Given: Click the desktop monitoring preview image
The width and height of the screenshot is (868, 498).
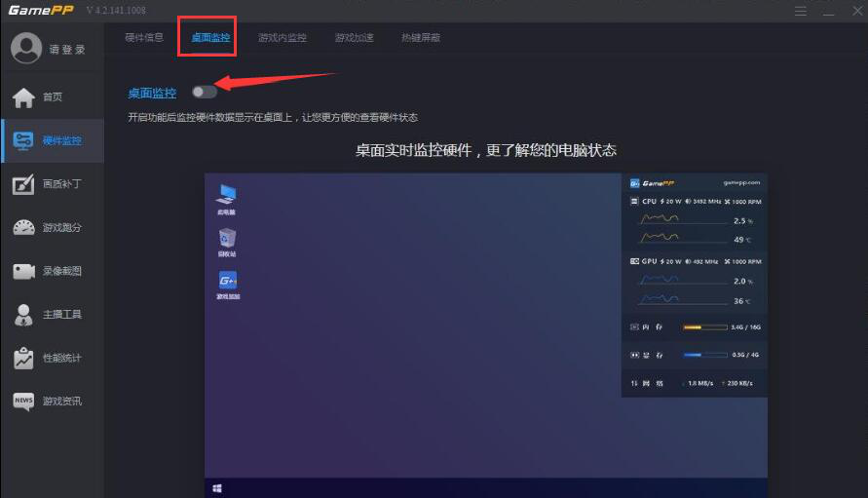Looking at the screenshot, I should [x=485, y=334].
